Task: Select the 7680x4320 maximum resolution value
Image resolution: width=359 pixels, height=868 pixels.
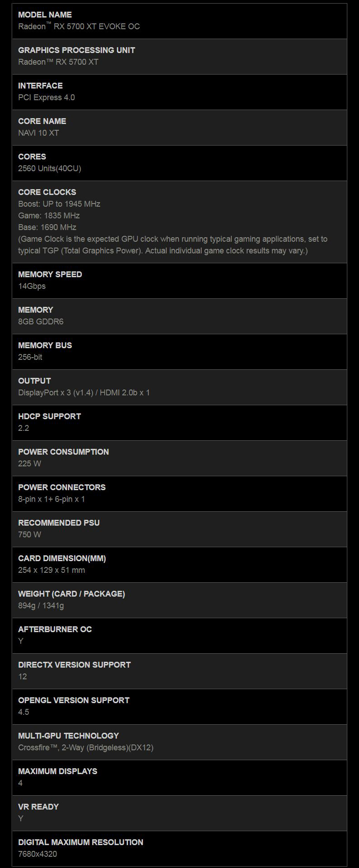Action: (37, 854)
